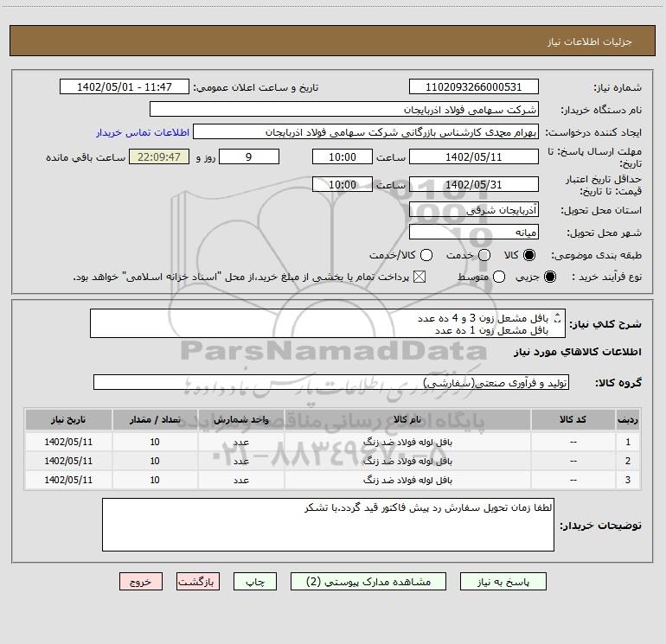Click the شهر محل تحویل field میانه
This screenshot has width=666, height=644.
coord(474,232)
